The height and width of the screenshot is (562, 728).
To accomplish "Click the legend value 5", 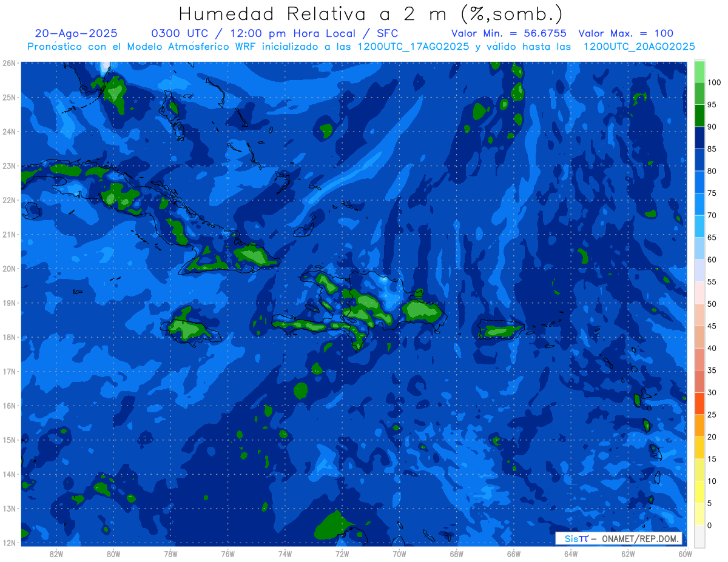I will coord(709,503).
